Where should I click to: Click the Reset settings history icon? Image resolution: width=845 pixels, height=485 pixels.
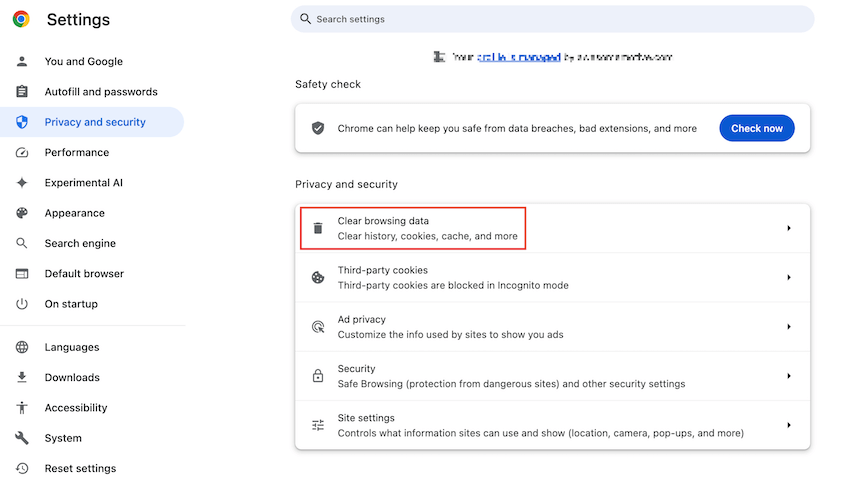coord(22,468)
